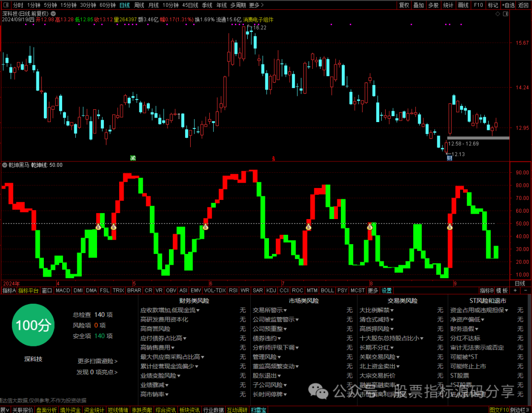Click the 返回 back button

[x=523, y=5]
